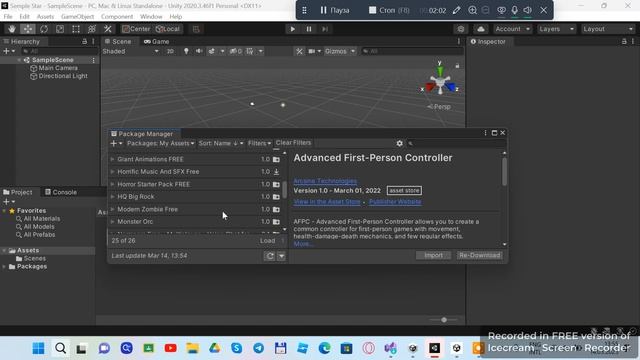Lock the Inspector panel
The image size is (640, 360).
(x=624, y=42)
